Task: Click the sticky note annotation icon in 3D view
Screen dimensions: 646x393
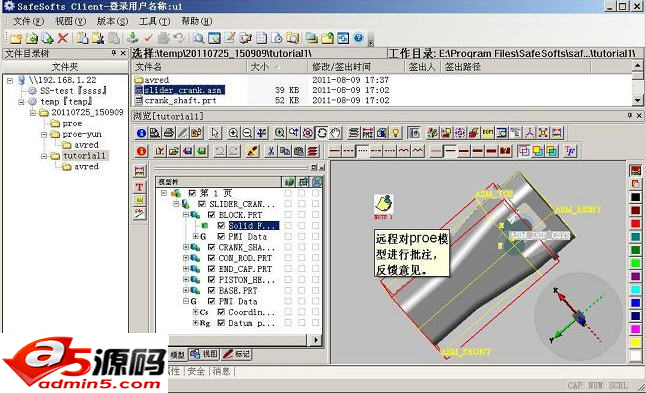Action: [x=384, y=204]
